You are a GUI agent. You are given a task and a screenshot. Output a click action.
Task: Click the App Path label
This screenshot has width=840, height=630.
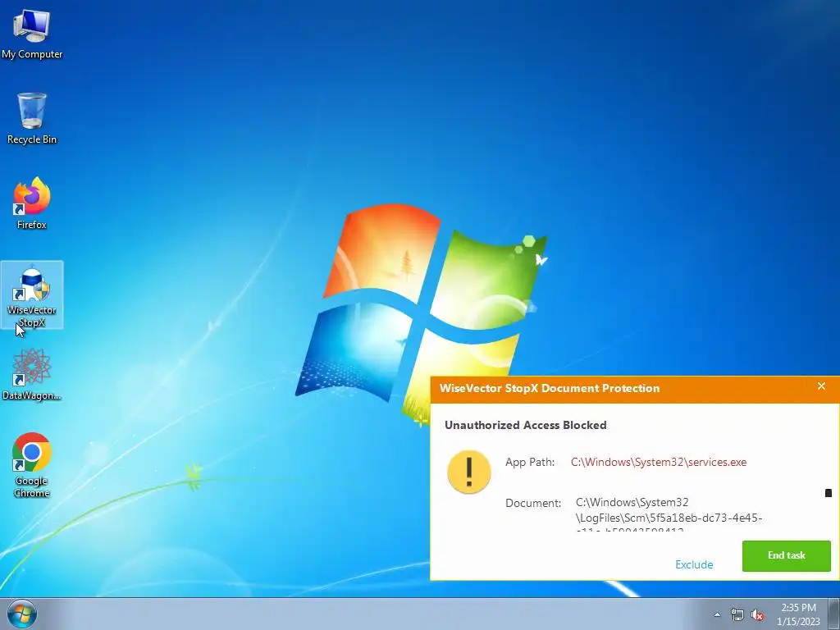(530, 462)
